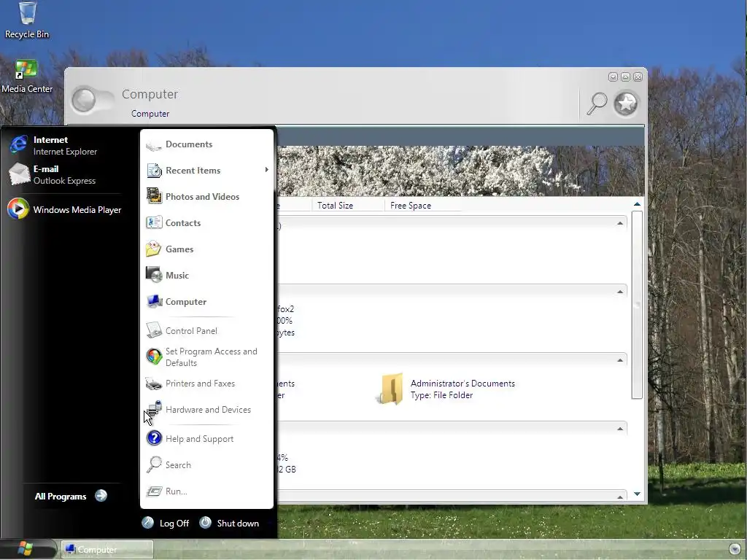This screenshot has width=747, height=560.
Task: Click the 'Type: File Folder' text
Action: coord(441,395)
